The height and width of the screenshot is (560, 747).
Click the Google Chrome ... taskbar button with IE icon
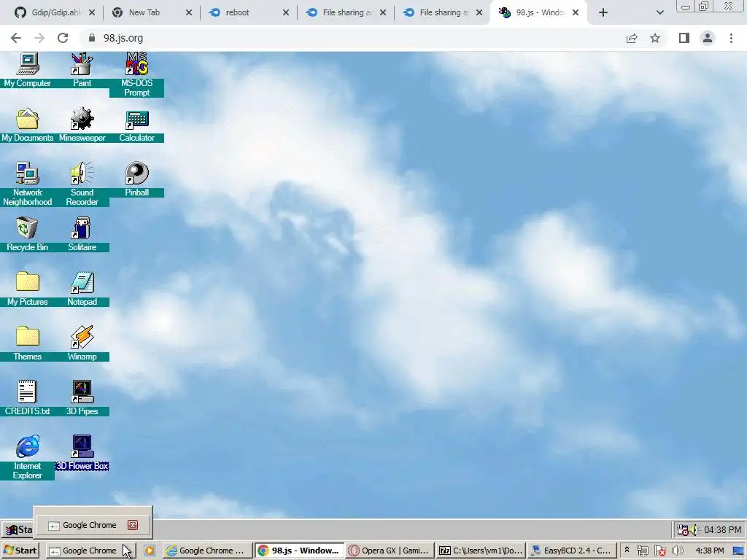[207, 551]
